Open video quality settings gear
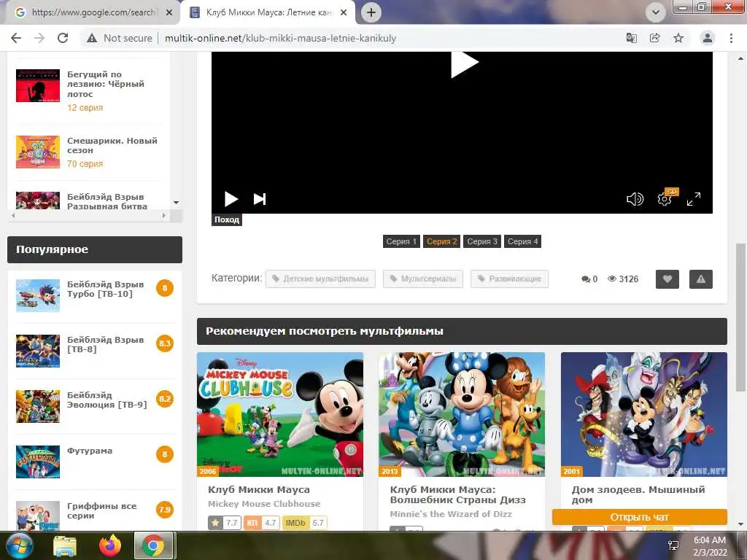 [x=665, y=199]
